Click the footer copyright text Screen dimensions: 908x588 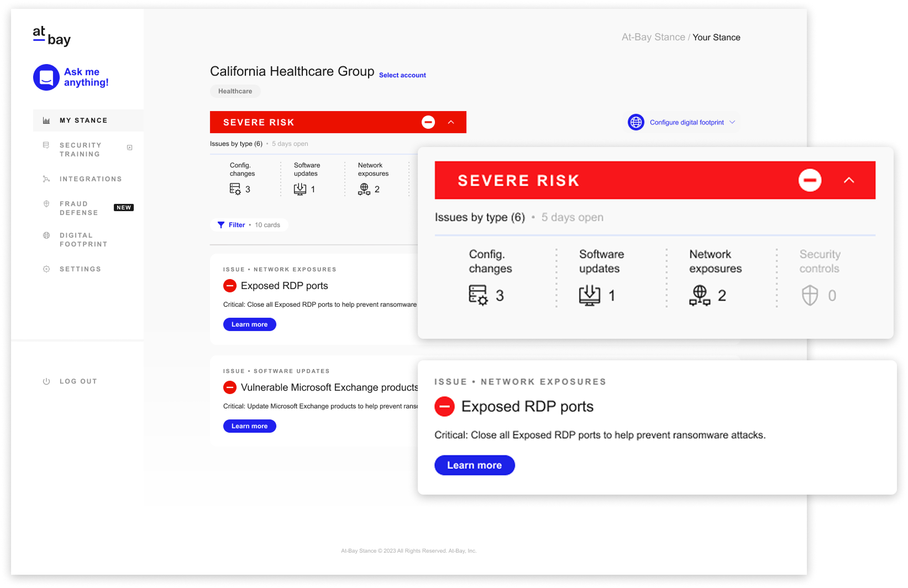(409, 551)
